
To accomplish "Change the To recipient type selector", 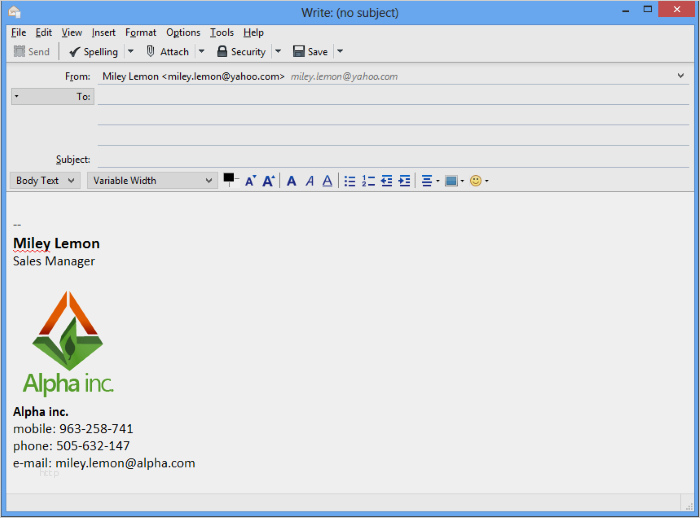I will pyautogui.click(x=53, y=96).
